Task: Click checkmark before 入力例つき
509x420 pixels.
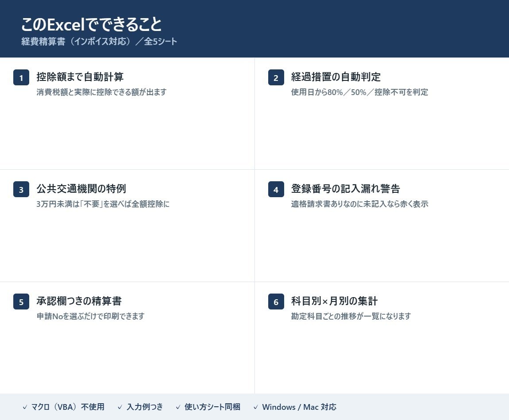Action: pyautogui.click(x=120, y=407)
